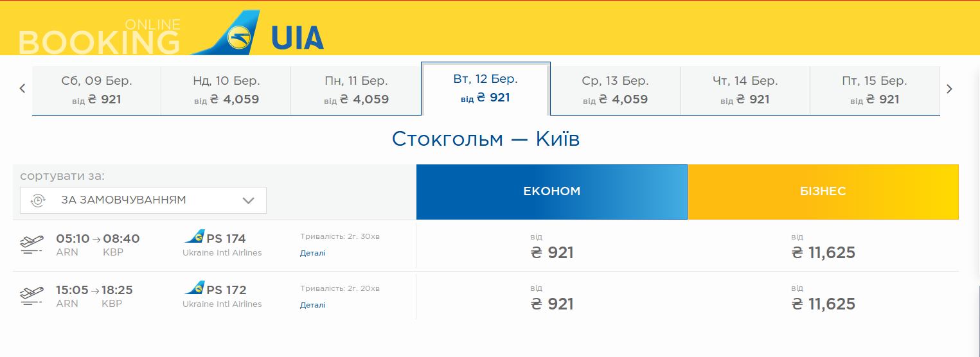
Task: Click the airline logo beside PS 172
Action: pos(194,289)
